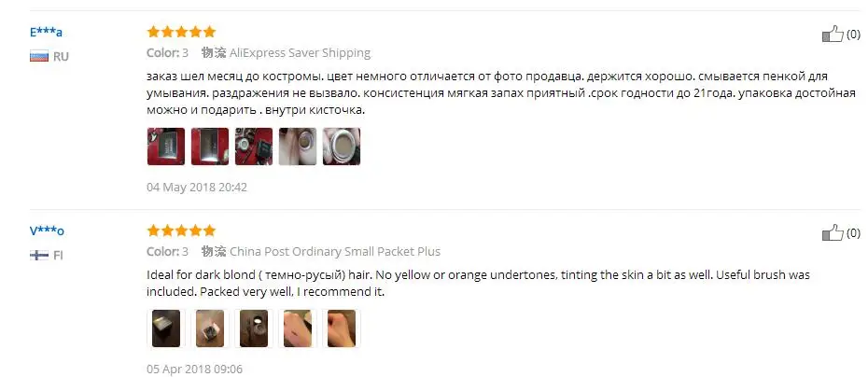Open third photo in V***o's review
The height and width of the screenshot is (377, 868).
[254, 328]
